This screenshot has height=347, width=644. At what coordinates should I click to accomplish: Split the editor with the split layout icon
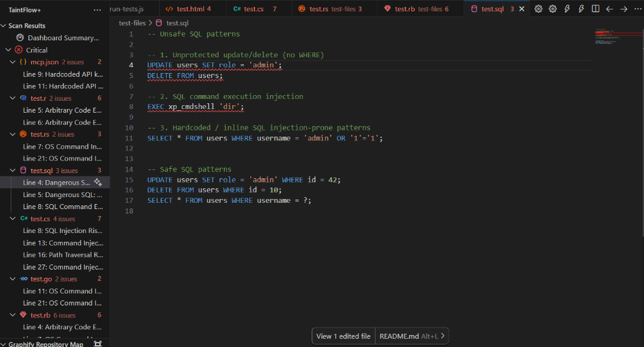[x=595, y=9]
